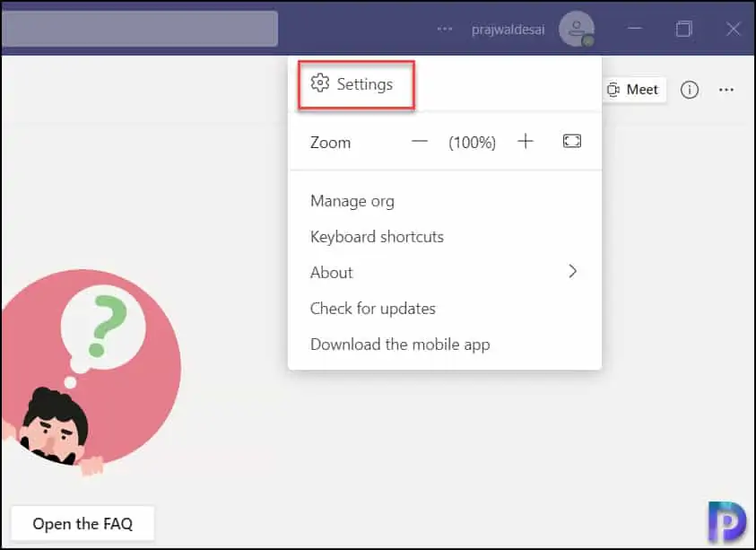This screenshot has width=756, height=550.
Task: Click the zoom in plus icon
Action: tap(526, 142)
